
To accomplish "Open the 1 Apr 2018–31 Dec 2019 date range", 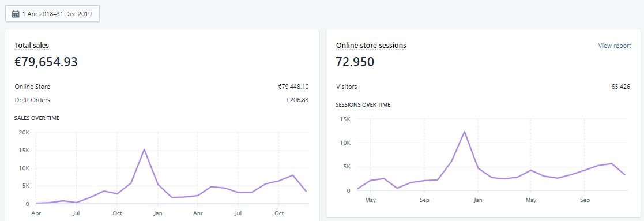I will 52,14.
